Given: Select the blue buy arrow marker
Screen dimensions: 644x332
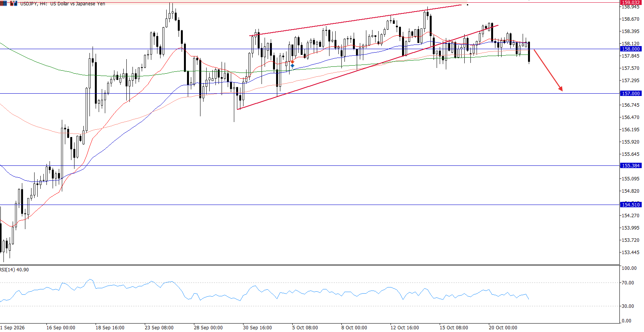Looking at the screenshot, I should point(292,66).
